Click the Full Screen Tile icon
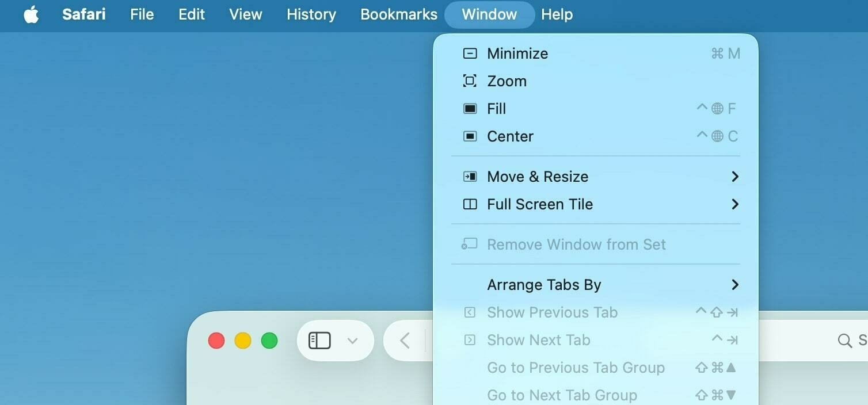 coord(470,204)
